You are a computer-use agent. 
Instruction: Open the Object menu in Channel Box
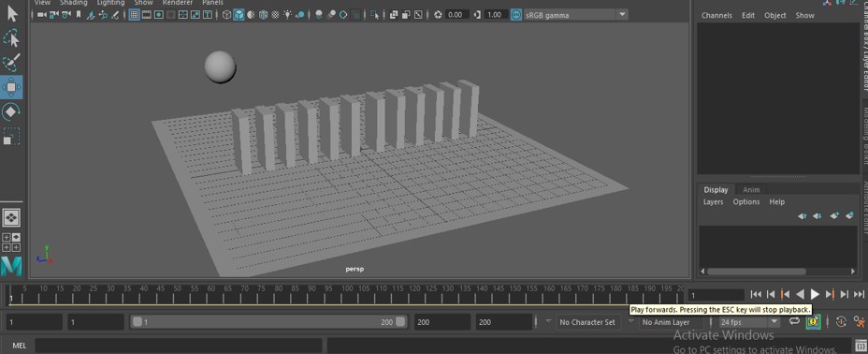pos(775,16)
